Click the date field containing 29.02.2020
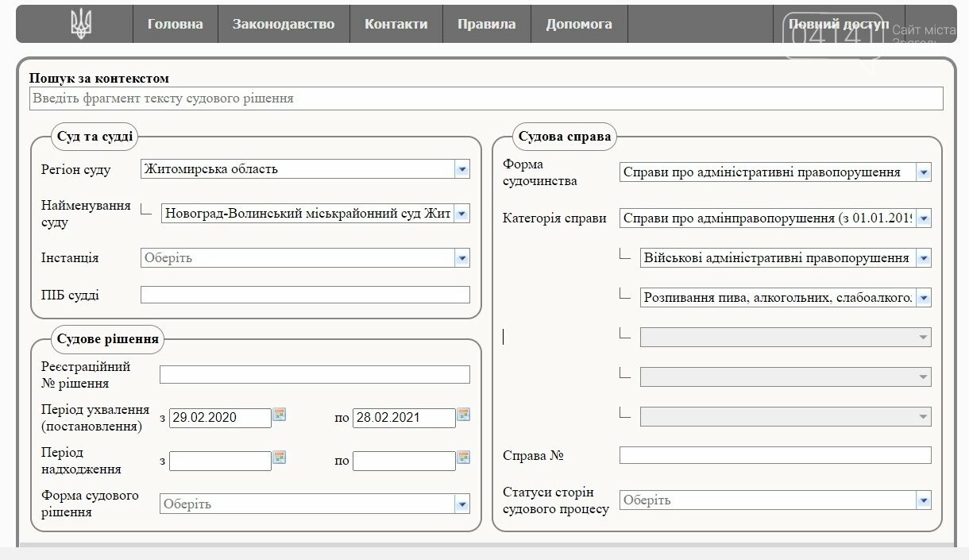 [x=220, y=418]
